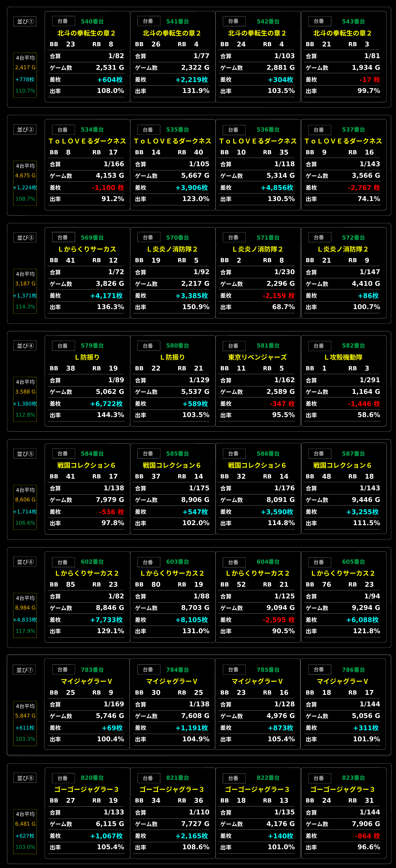Click the 並び④ group label

click(x=25, y=346)
